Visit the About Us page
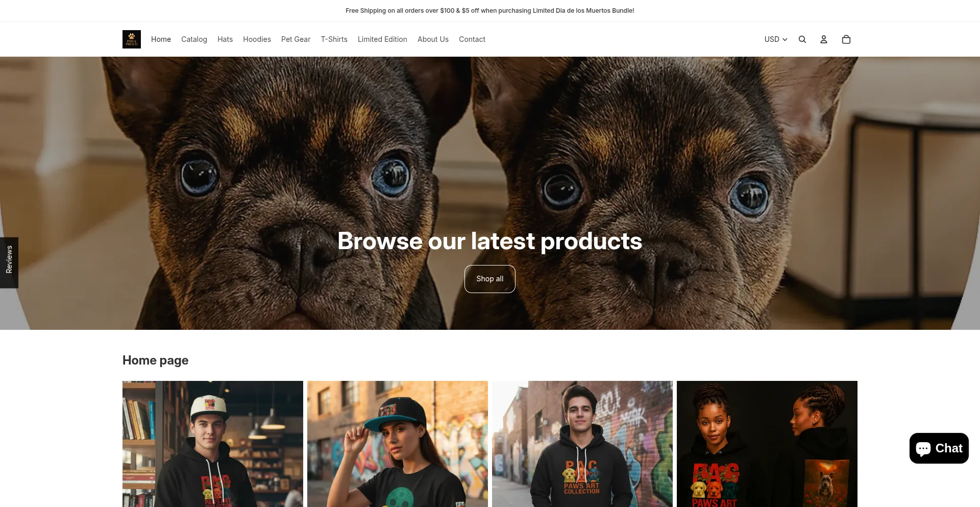 [433, 39]
